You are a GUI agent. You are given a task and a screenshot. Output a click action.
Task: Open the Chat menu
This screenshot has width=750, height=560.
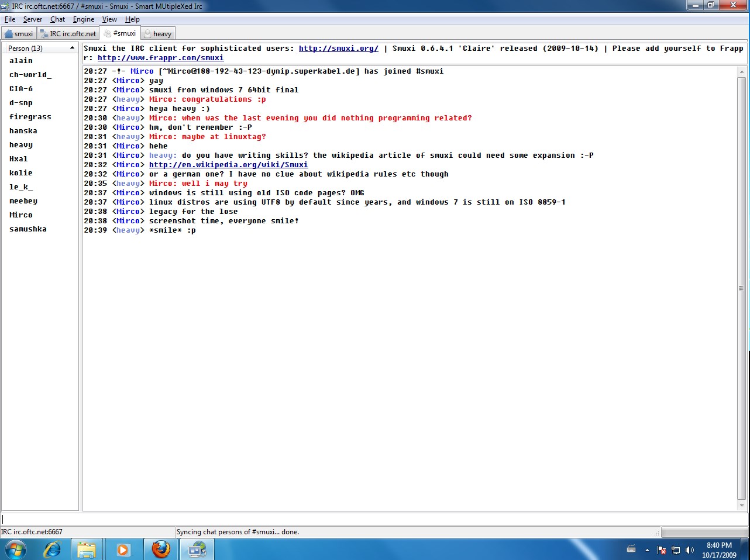coord(57,19)
